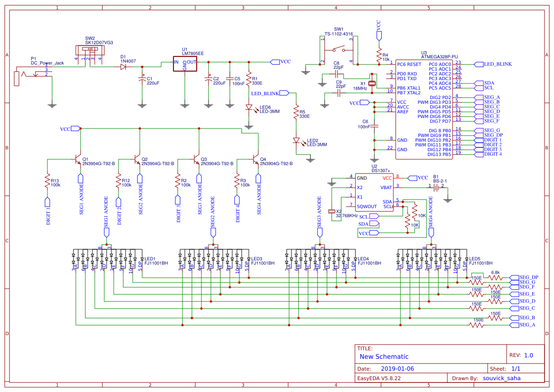Select the 'EasyEDA V5.8.22' text in title block
The image size is (554, 392).
(x=379, y=378)
